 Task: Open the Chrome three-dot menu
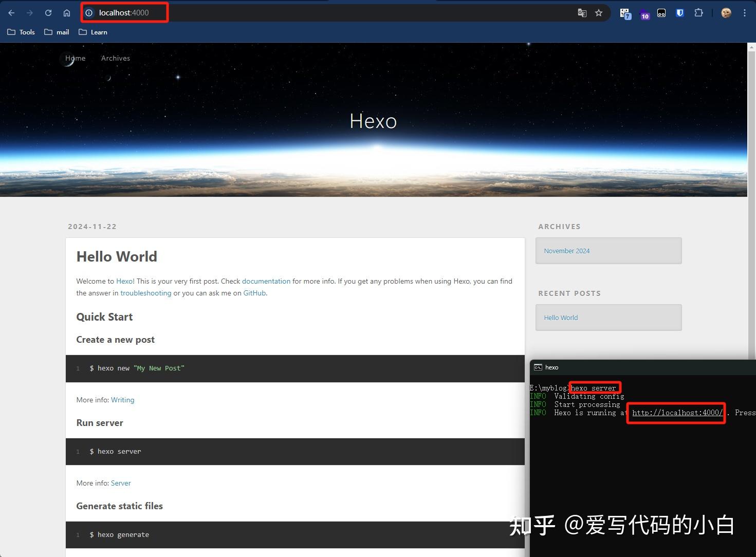tap(744, 12)
